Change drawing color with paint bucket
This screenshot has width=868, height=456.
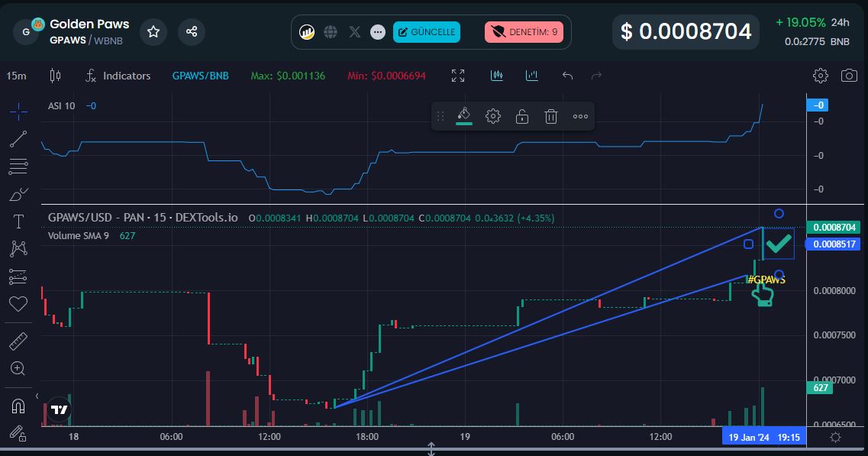[464, 116]
